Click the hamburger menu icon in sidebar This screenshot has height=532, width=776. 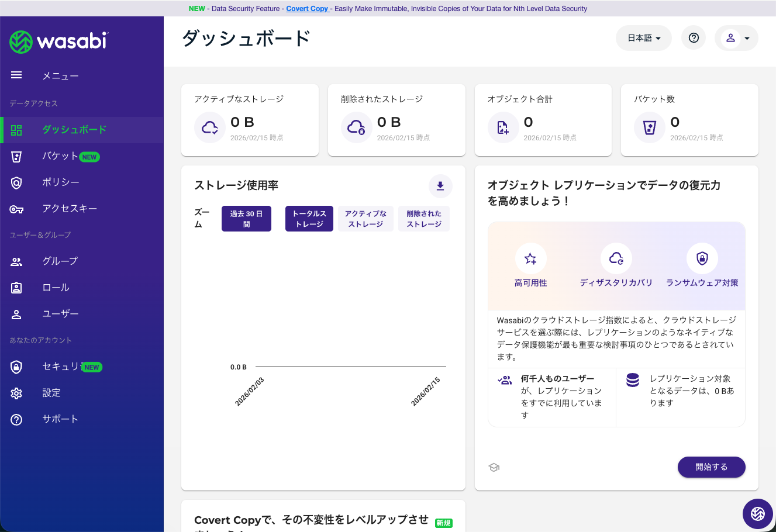point(16,75)
